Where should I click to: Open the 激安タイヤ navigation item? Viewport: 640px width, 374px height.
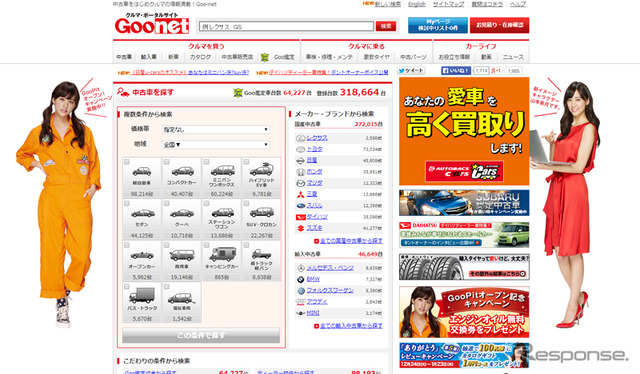(376, 57)
